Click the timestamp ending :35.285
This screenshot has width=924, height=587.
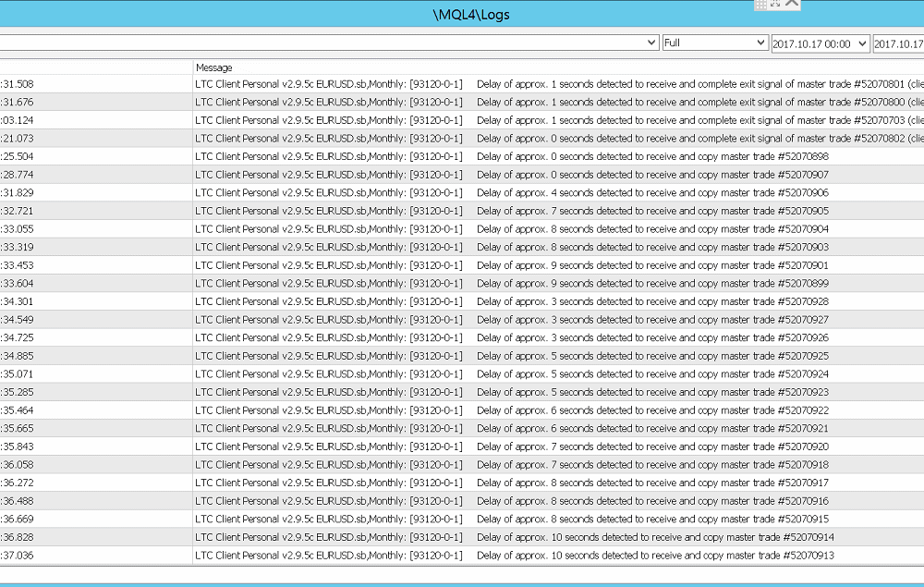point(17,392)
